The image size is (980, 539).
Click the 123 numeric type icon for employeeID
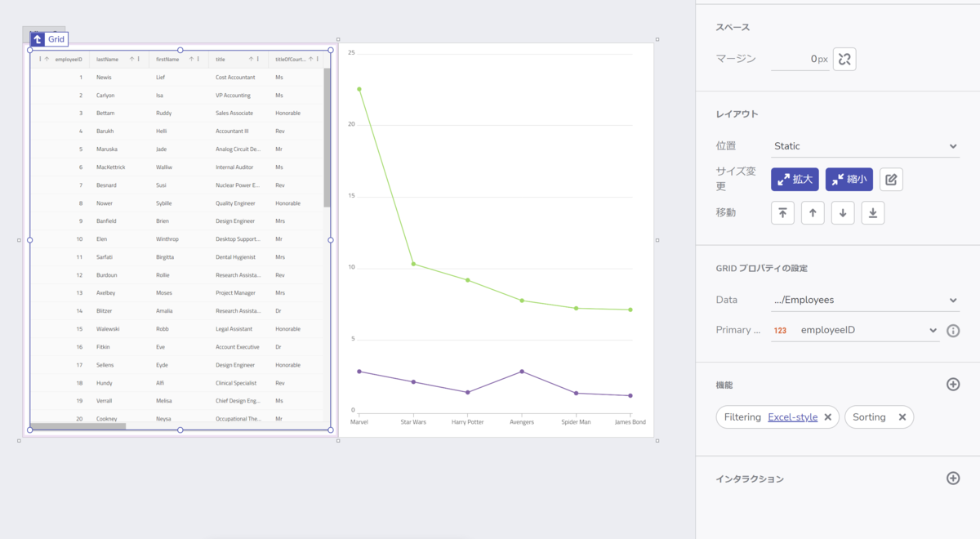(x=780, y=330)
